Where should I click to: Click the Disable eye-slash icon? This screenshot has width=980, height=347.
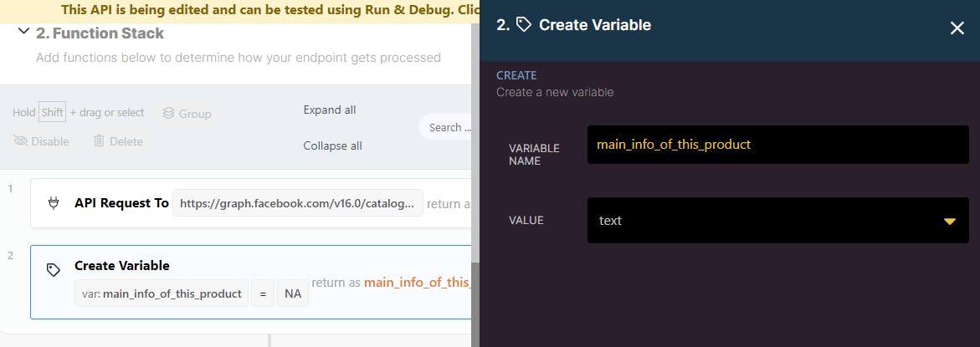pos(21,141)
